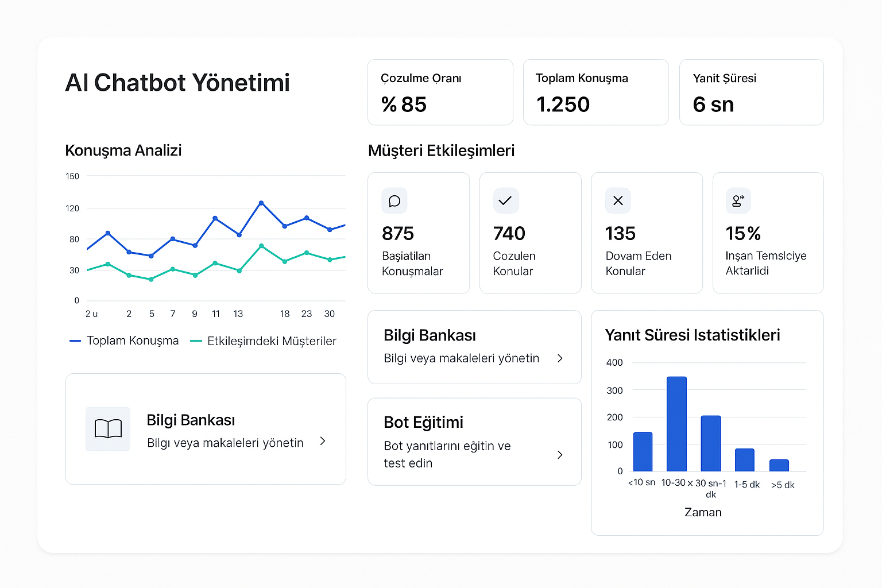Open the Çözülme Oranı stat card
This screenshot has width=882, height=588.
tap(440, 92)
